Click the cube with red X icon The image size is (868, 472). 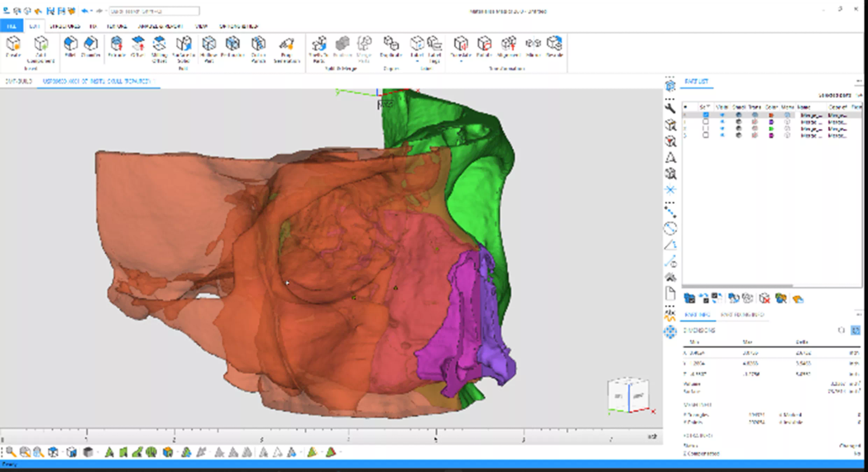(x=764, y=298)
